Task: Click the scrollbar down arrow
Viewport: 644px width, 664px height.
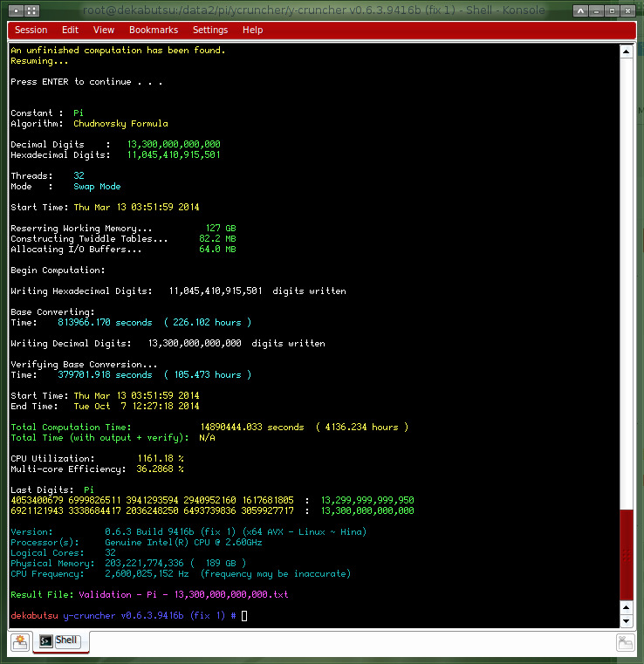Action: coord(625,620)
